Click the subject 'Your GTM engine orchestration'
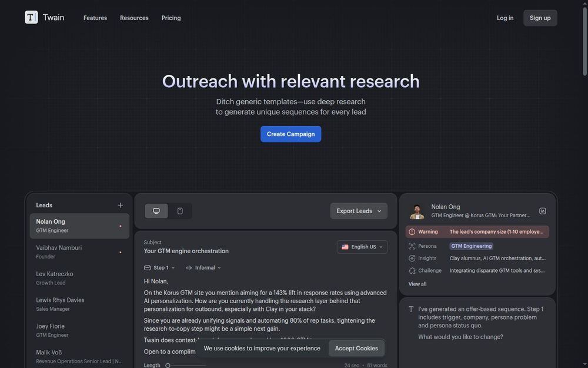This screenshot has width=588, height=368. pyautogui.click(x=186, y=251)
